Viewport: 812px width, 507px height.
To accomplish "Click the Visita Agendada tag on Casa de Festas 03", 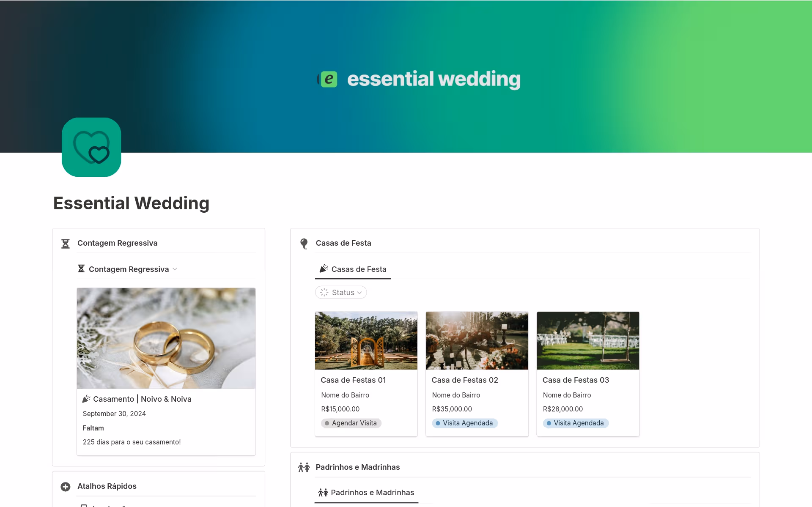I will (576, 423).
